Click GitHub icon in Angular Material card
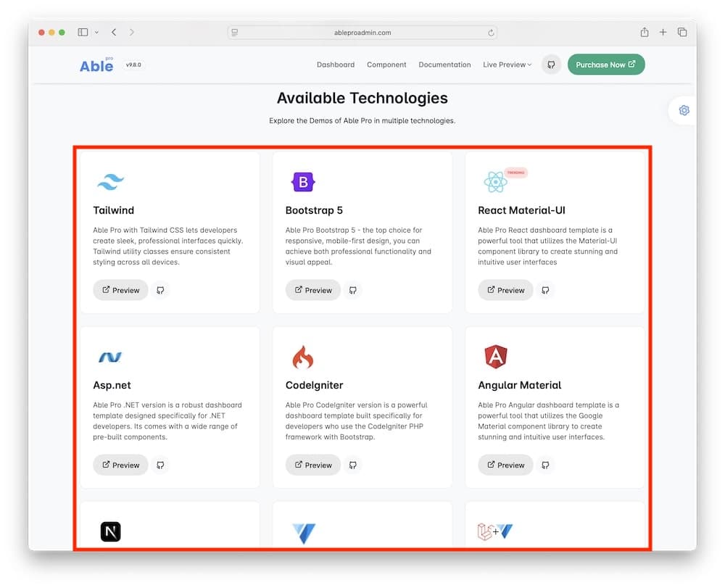 coord(545,465)
